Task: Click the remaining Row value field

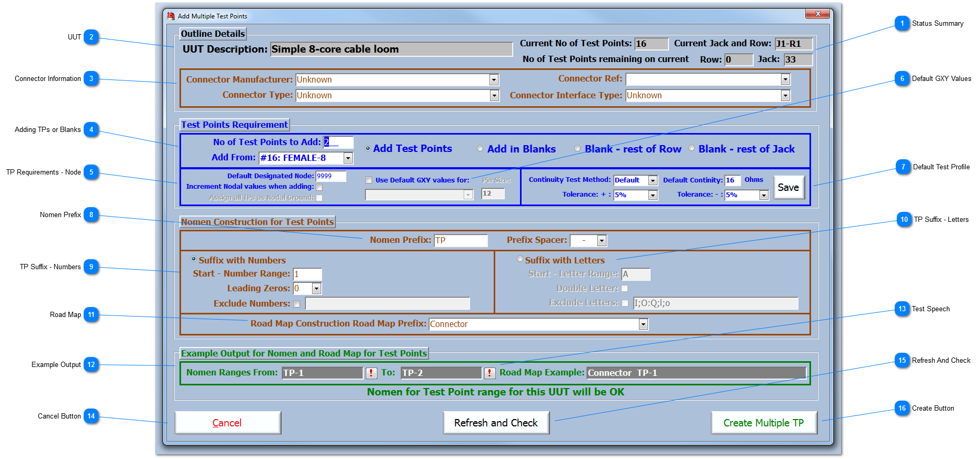Action: tap(739, 60)
